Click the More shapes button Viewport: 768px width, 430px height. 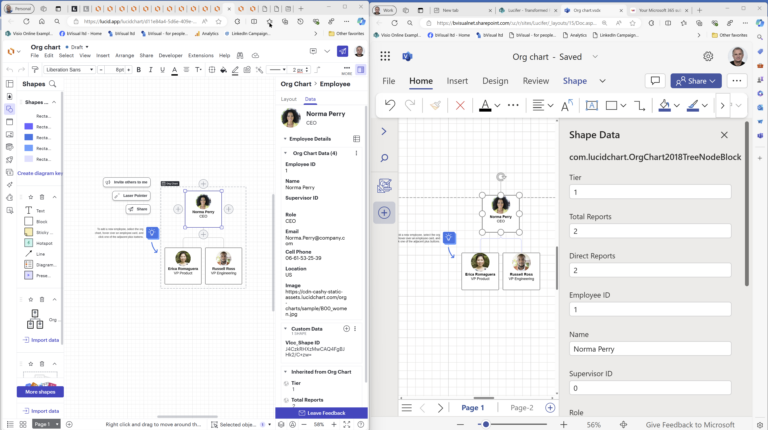point(40,392)
